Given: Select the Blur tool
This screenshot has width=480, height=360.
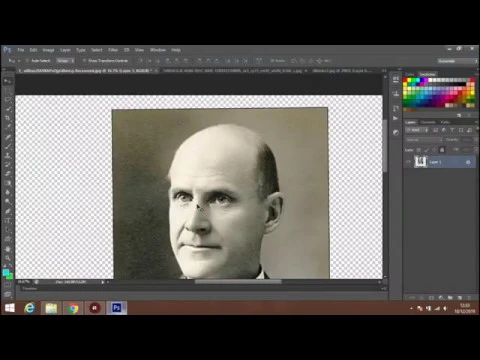Looking at the screenshot, I should (8, 192).
